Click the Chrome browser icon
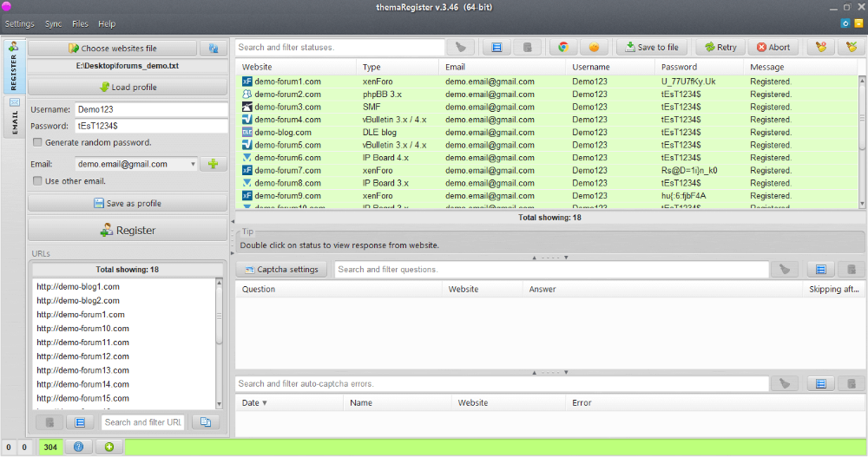 tap(563, 48)
